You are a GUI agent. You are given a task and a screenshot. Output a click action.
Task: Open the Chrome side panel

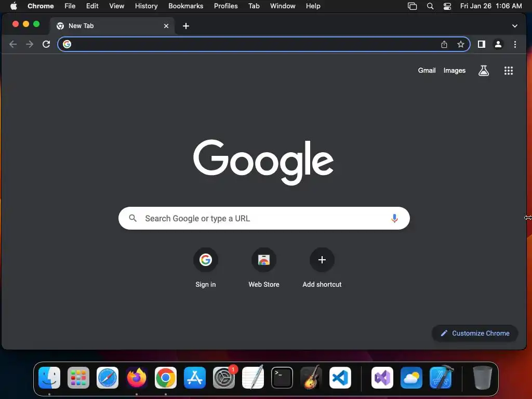(x=482, y=44)
